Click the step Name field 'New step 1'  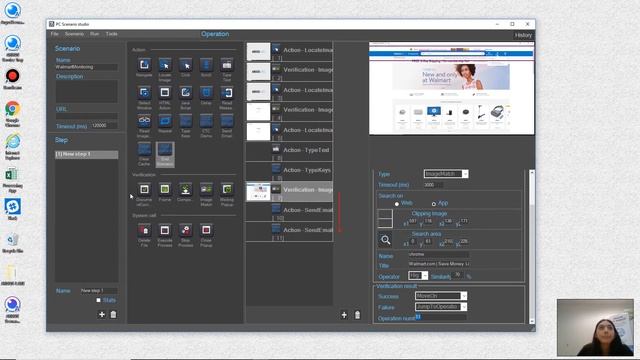99,291
